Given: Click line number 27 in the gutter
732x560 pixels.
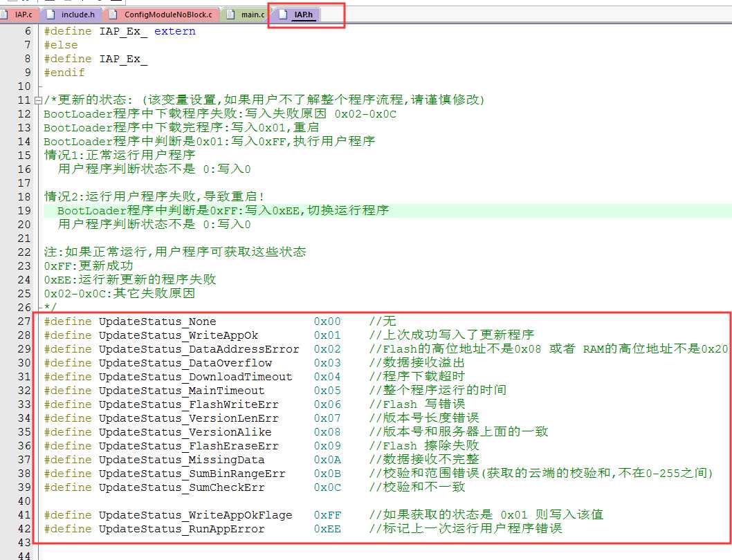Looking at the screenshot, I should (x=24, y=321).
